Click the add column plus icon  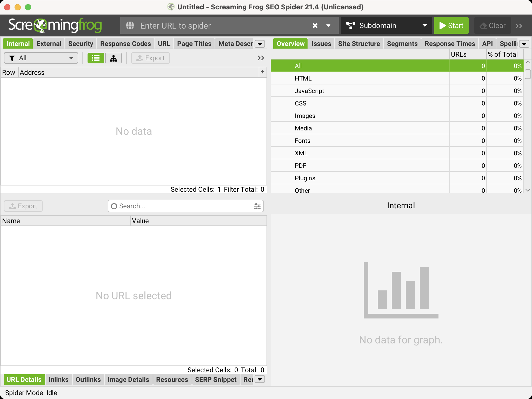pos(262,72)
